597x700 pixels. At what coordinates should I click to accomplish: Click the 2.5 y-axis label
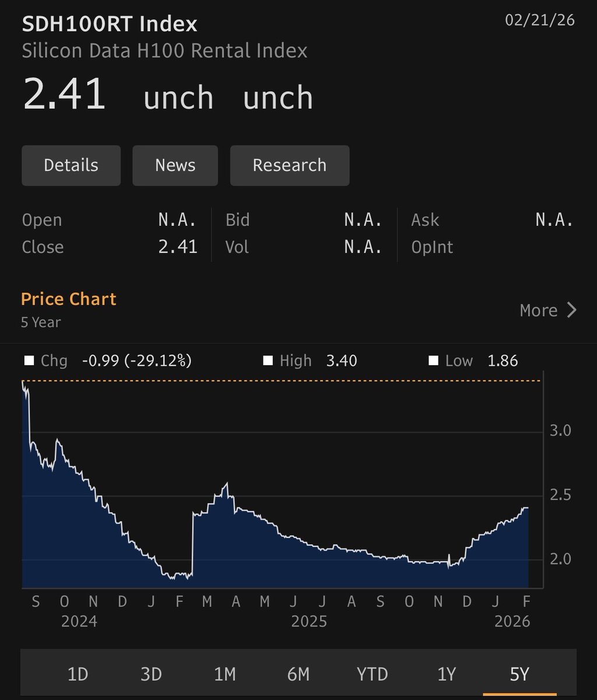(559, 495)
